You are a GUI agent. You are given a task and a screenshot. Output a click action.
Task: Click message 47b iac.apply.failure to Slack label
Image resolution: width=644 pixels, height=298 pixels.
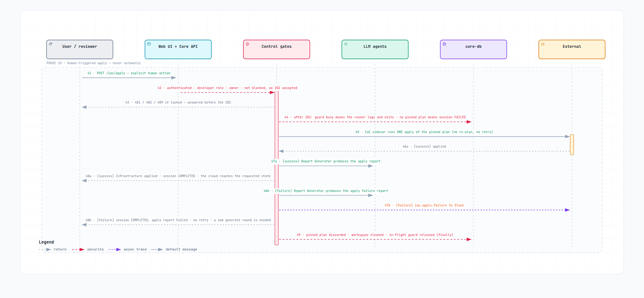(x=424, y=205)
